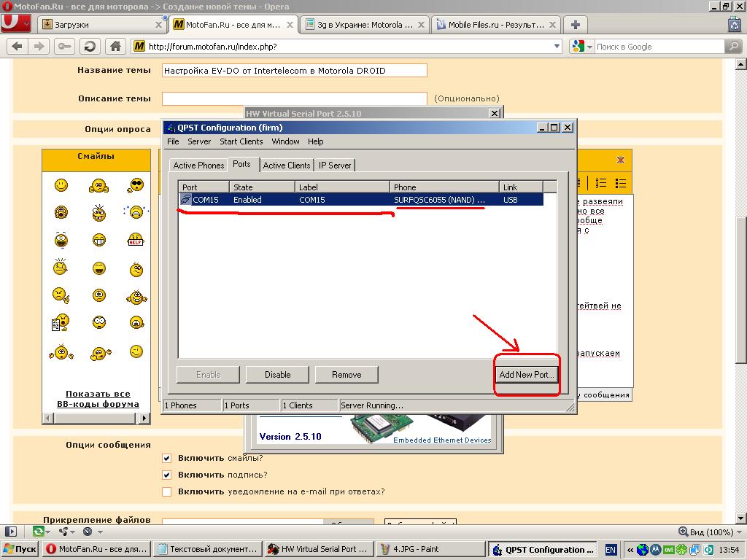Click the 'Описание темы' description field
Image resolution: width=747 pixels, height=560 pixels.
point(295,98)
